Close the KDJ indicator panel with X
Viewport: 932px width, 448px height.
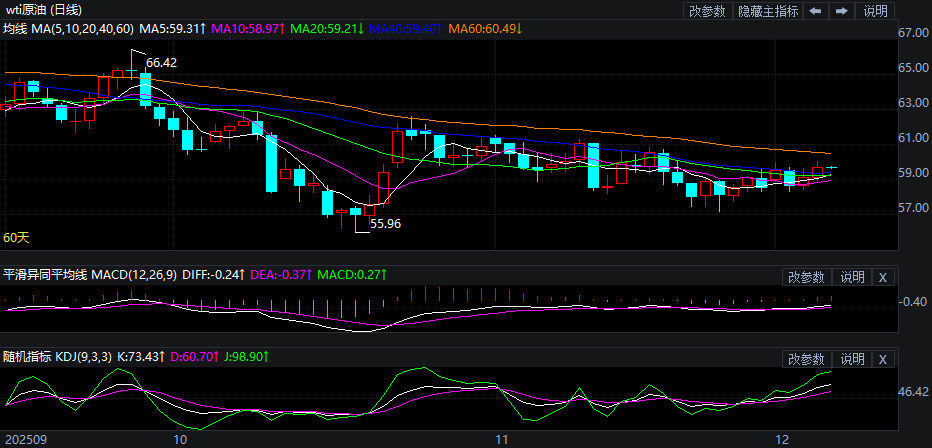[x=882, y=359]
